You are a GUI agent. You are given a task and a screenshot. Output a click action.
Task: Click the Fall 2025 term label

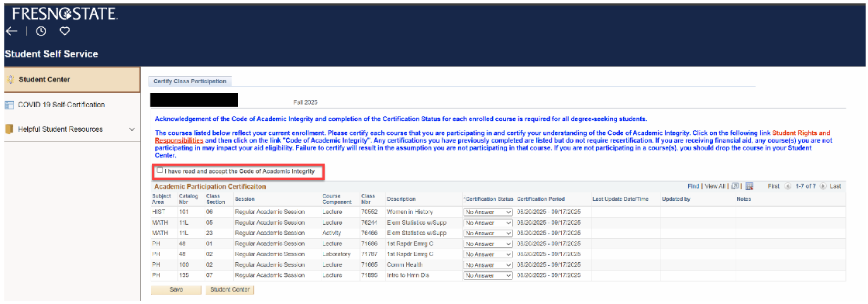305,102
